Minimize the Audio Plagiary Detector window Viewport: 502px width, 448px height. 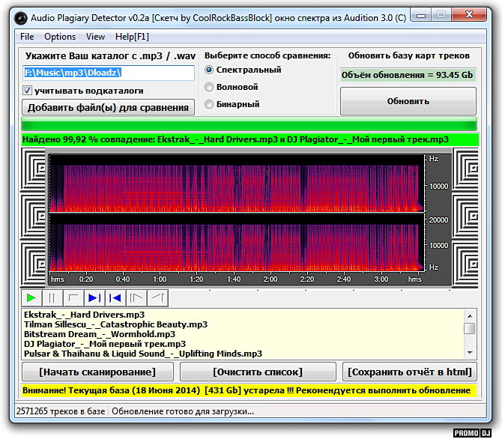(x=421, y=16)
